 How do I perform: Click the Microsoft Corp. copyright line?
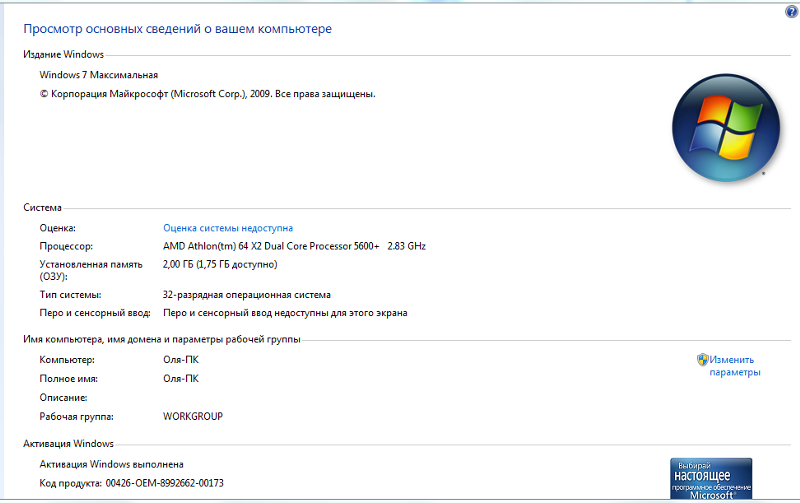(207, 94)
